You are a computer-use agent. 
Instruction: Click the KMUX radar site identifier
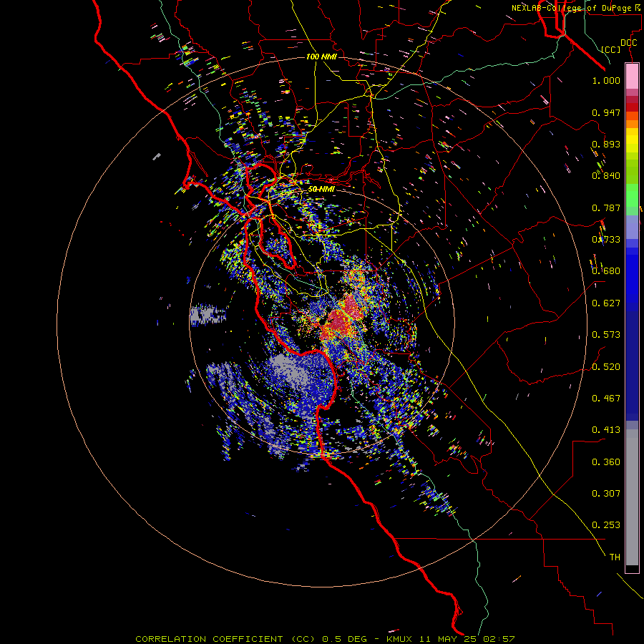(x=399, y=639)
